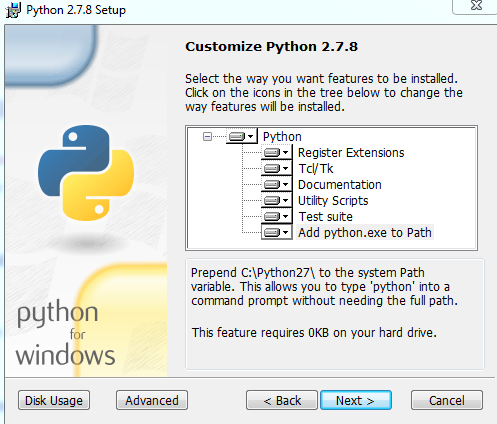Select Register Extensions in the feature tree
This screenshot has width=497, height=424.
[351, 153]
